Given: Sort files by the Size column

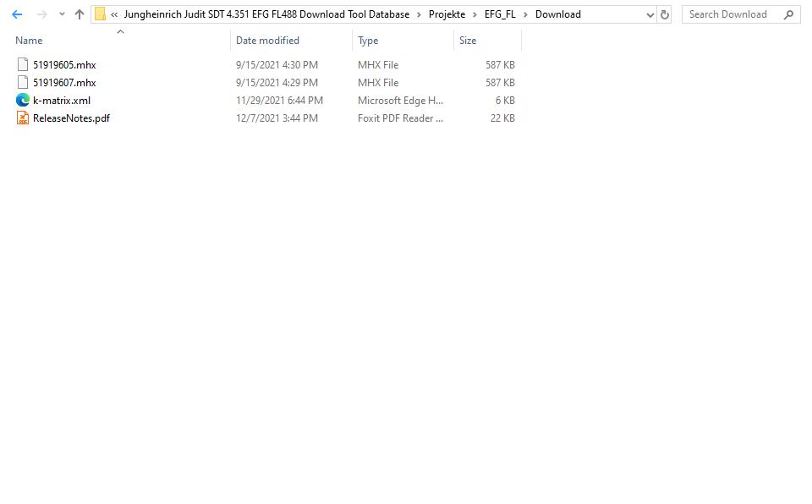Looking at the screenshot, I should (467, 40).
